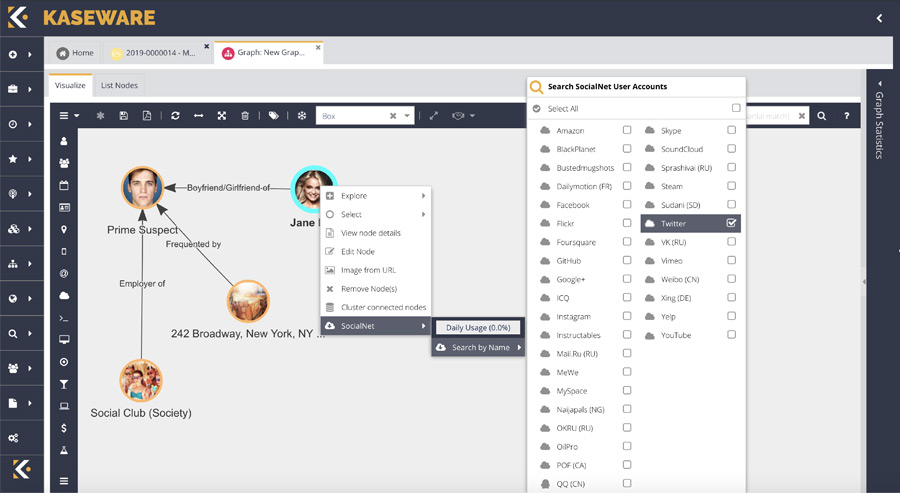Toggle the Select All checkbox

[736, 108]
